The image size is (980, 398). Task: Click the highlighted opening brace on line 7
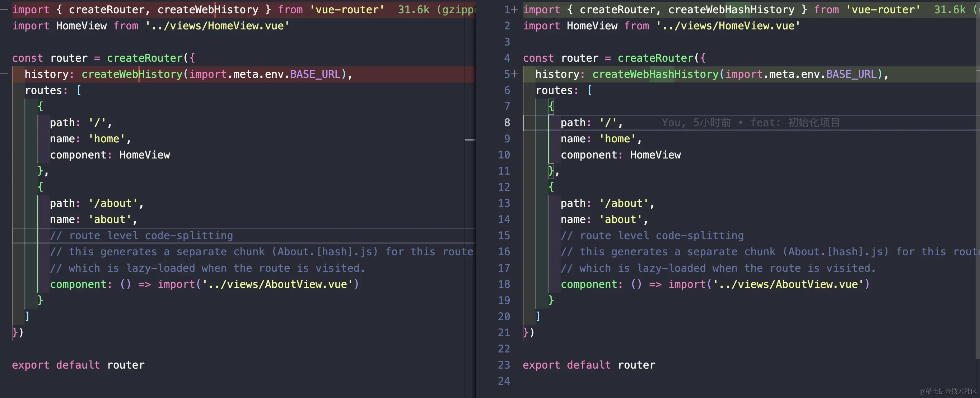pos(551,106)
